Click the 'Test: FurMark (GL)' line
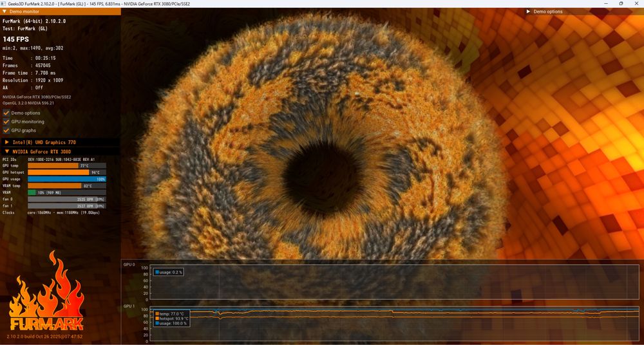This screenshot has width=644, height=345. click(x=25, y=28)
